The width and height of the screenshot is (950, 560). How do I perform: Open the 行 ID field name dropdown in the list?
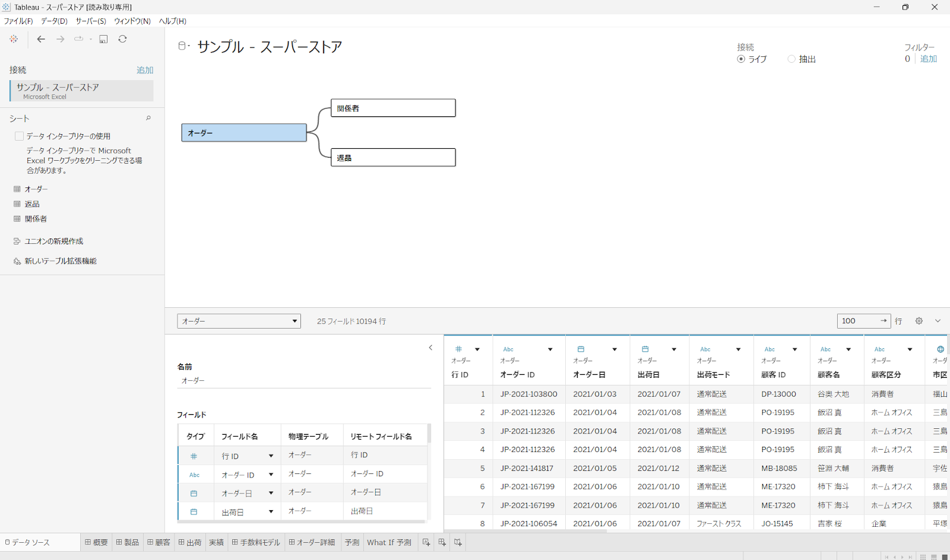coord(271,456)
